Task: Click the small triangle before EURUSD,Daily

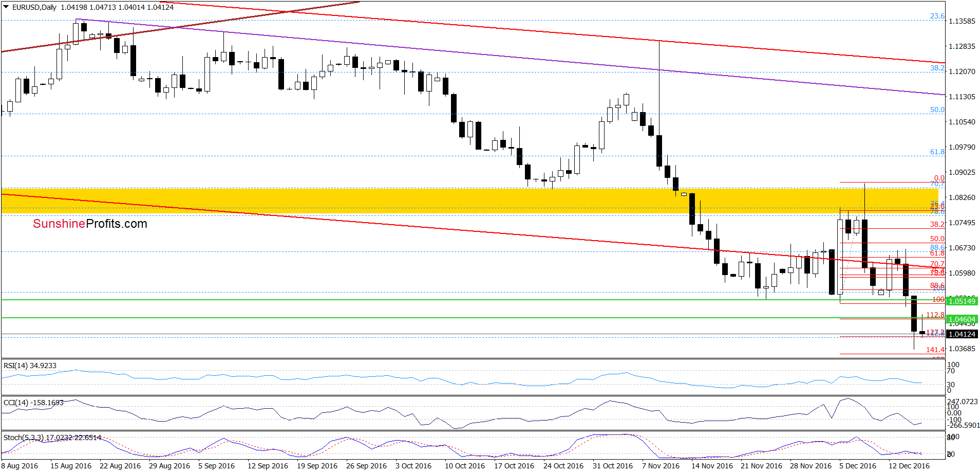Action: tap(6, 7)
